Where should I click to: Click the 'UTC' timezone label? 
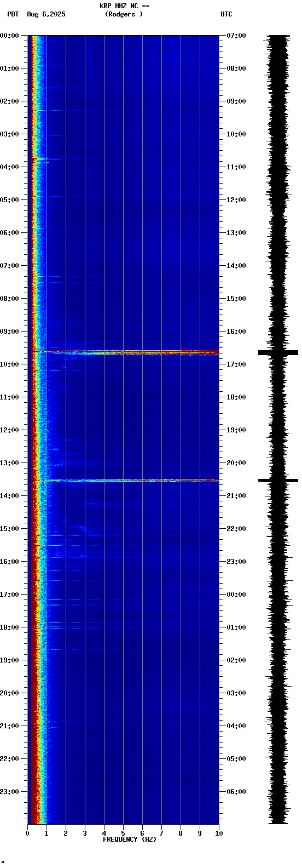226,14
